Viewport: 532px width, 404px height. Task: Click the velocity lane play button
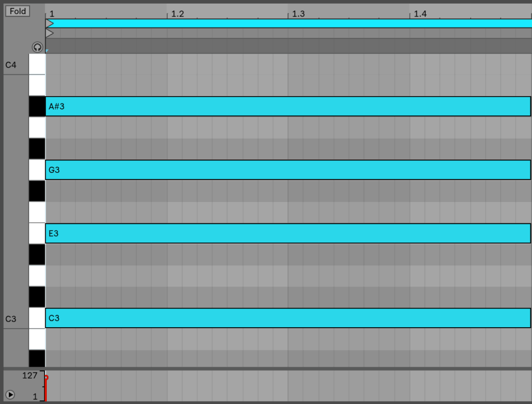coord(10,395)
